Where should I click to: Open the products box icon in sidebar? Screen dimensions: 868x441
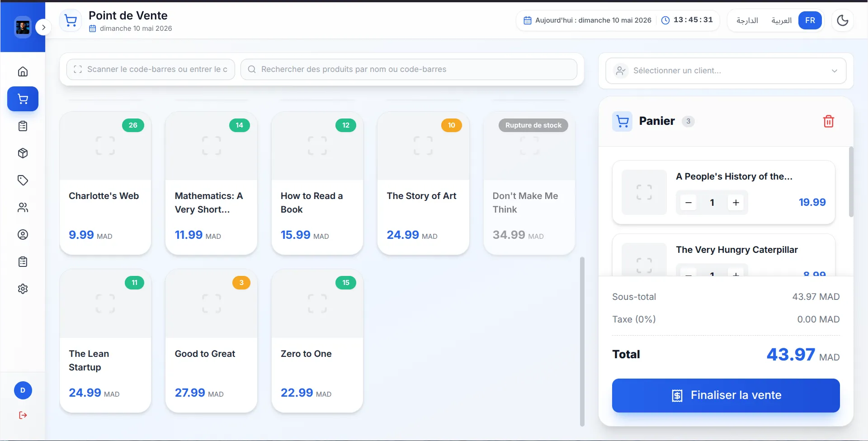[x=23, y=153]
